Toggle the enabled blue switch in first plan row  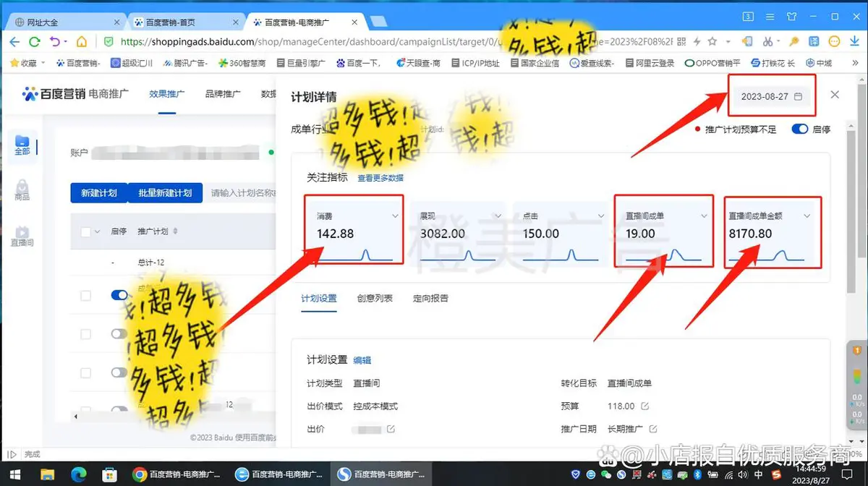click(119, 295)
